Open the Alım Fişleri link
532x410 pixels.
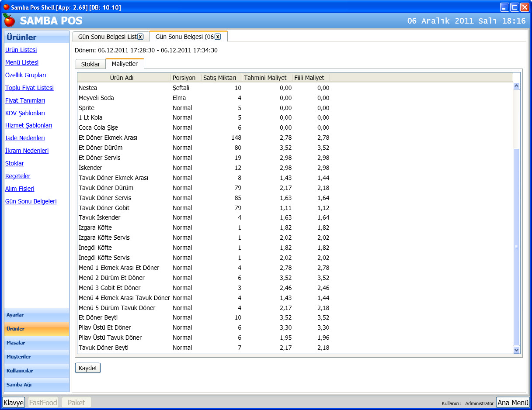[x=20, y=189]
